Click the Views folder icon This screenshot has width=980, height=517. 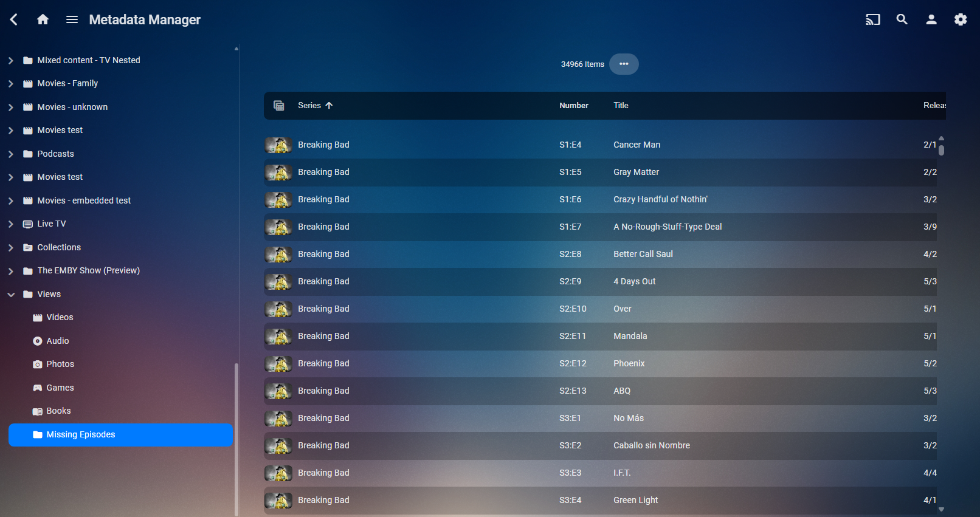coord(28,294)
